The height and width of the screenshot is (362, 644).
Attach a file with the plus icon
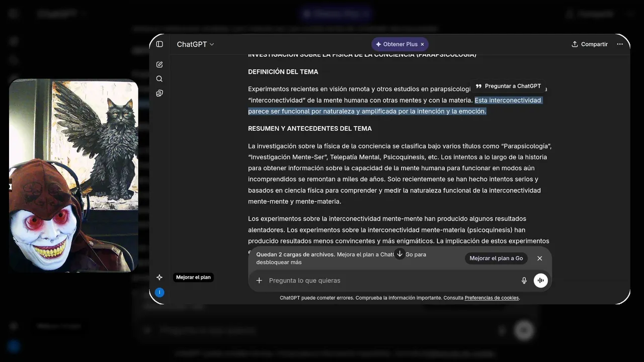(x=259, y=281)
